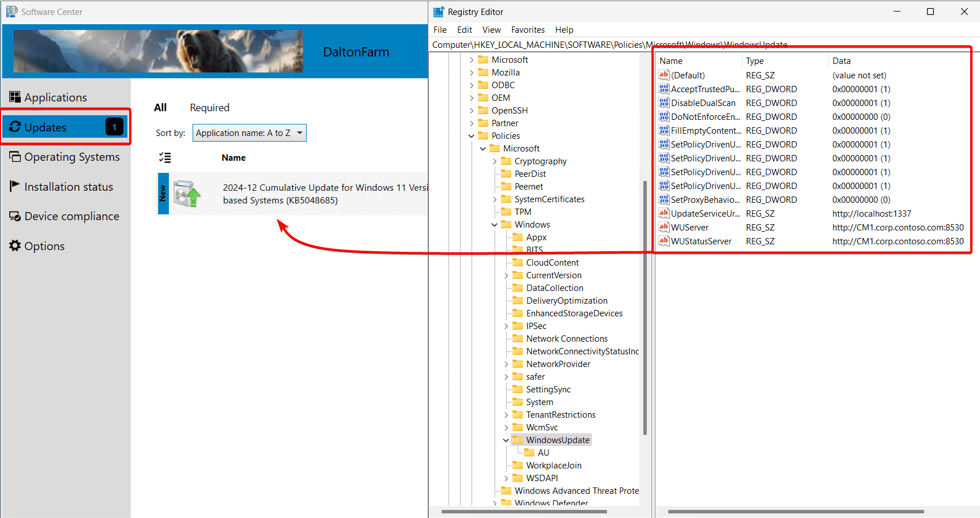This screenshot has width=980, height=518.
Task: Select WUStatusServer string value icon
Action: coord(664,241)
